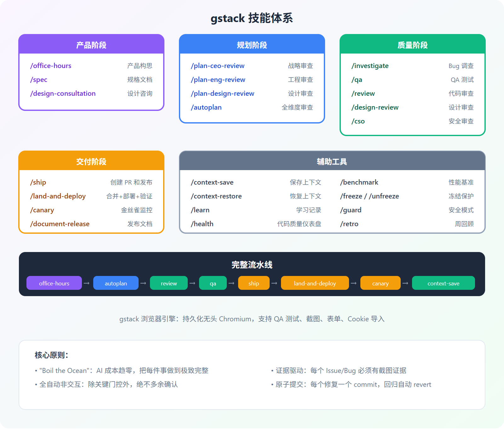504x430 pixels.
Task: Select the "全自动非交互" principle bullet
Action: pyautogui.click(x=106, y=384)
